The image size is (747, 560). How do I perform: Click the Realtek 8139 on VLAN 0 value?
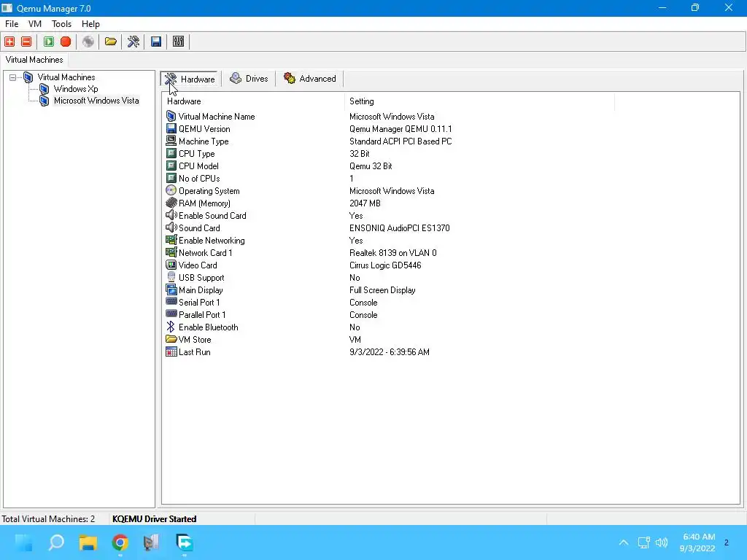pos(393,253)
